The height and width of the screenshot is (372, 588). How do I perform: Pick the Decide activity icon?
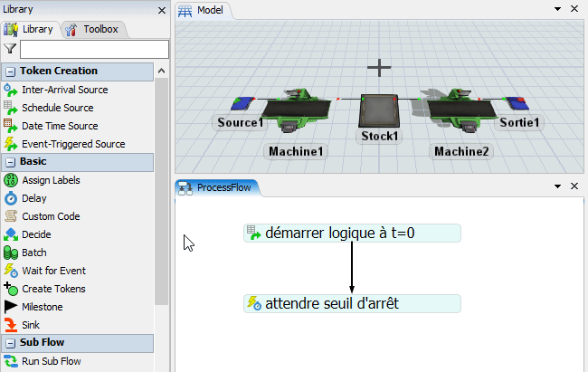click(11, 234)
